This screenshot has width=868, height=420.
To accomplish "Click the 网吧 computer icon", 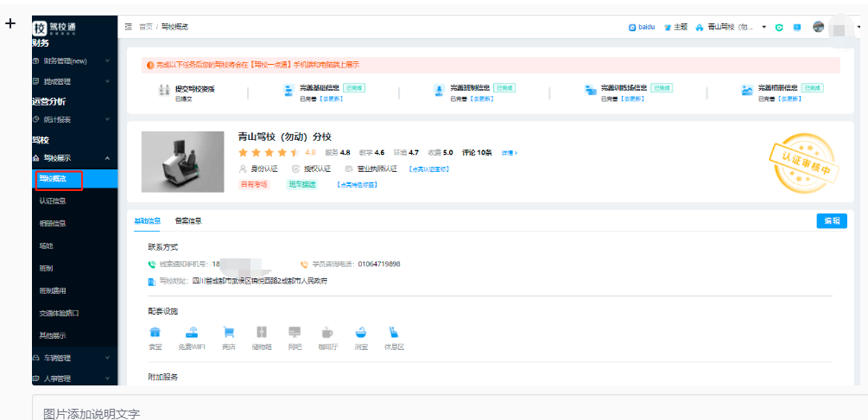I will pyautogui.click(x=295, y=333).
